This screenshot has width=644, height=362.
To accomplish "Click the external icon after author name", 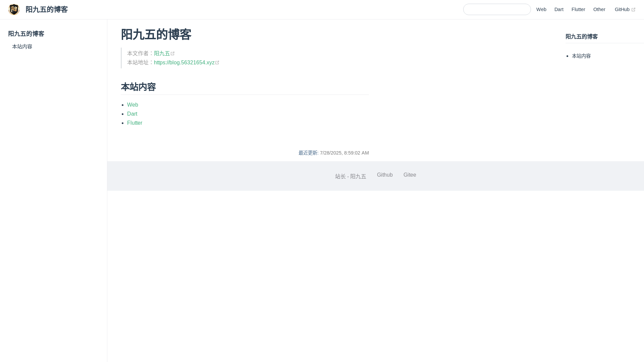I will [173, 53].
